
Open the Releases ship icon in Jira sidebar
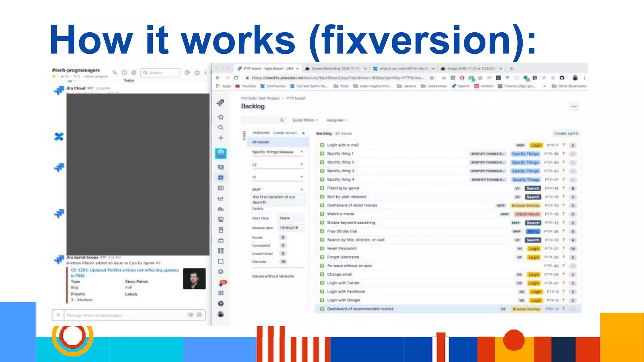(x=221, y=209)
